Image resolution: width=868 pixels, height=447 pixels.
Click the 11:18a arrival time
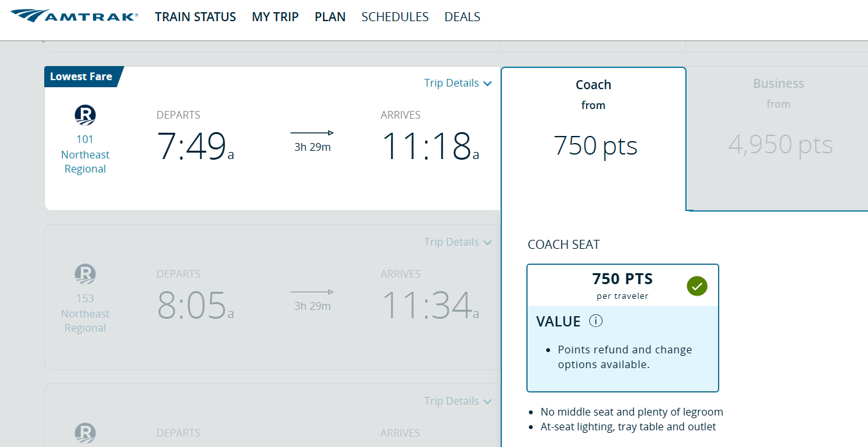coord(430,146)
